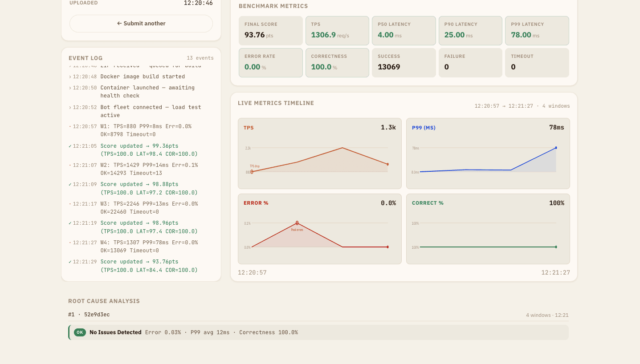Image resolution: width=640 pixels, height=364 pixels.
Task: Click the 12:21:27 timeline end label
Action: [x=555, y=272]
